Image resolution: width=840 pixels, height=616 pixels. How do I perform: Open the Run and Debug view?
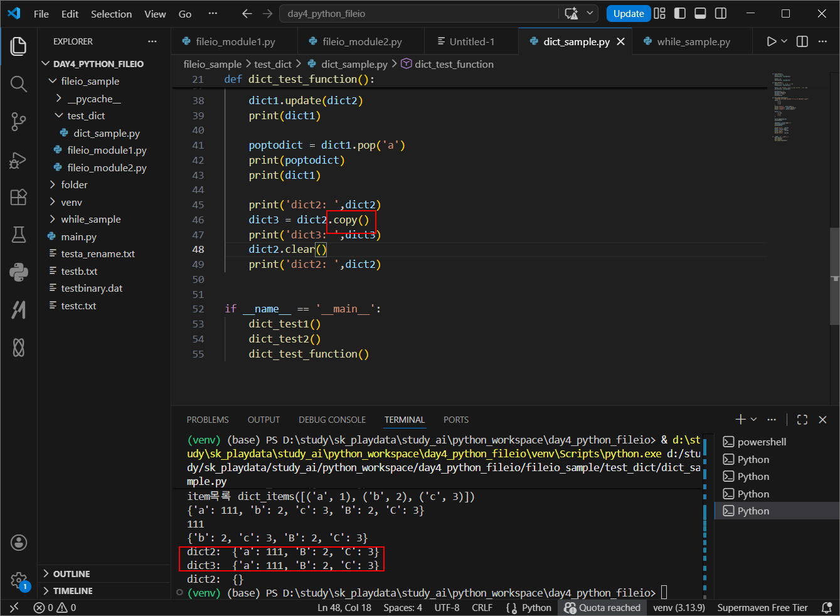pos(19,160)
